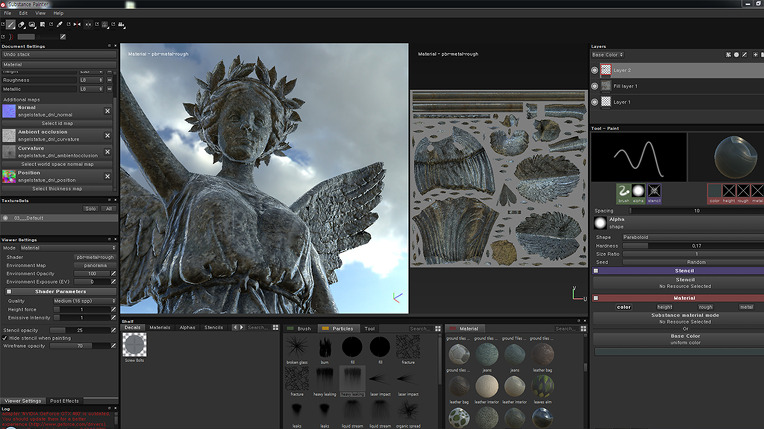The width and height of the screenshot is (764, 429).
Task: Click the Normal map thumbnail
Action: click(x=9, y=111)
